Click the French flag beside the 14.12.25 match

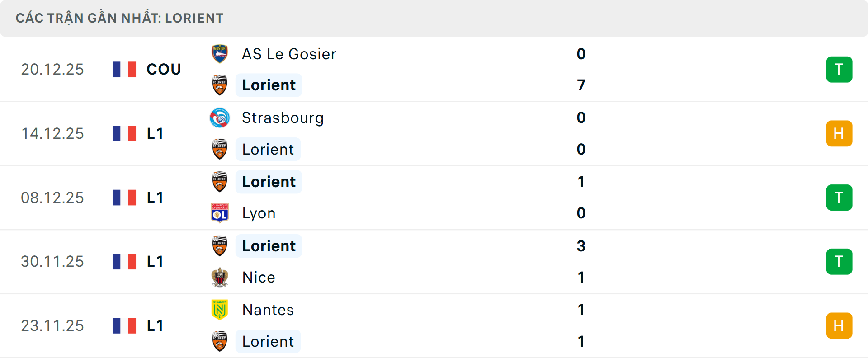(124, 133)
